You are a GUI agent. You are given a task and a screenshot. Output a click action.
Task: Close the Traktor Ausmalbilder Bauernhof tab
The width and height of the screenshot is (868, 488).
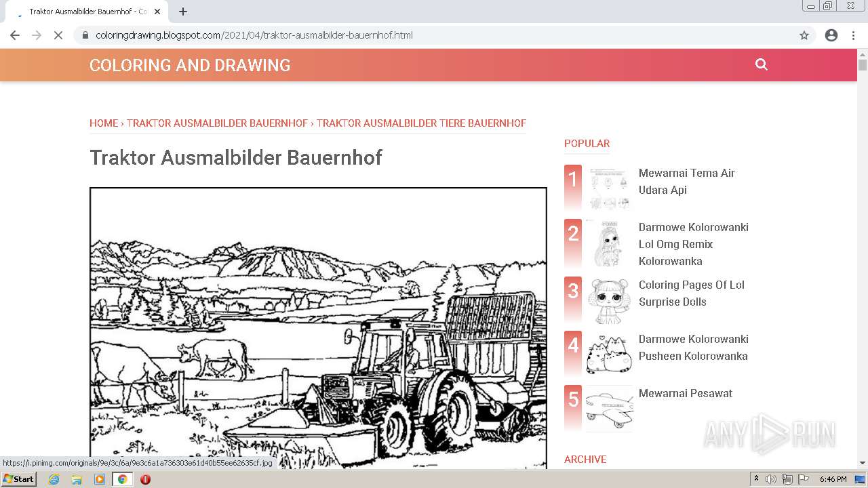coord(157,12)
